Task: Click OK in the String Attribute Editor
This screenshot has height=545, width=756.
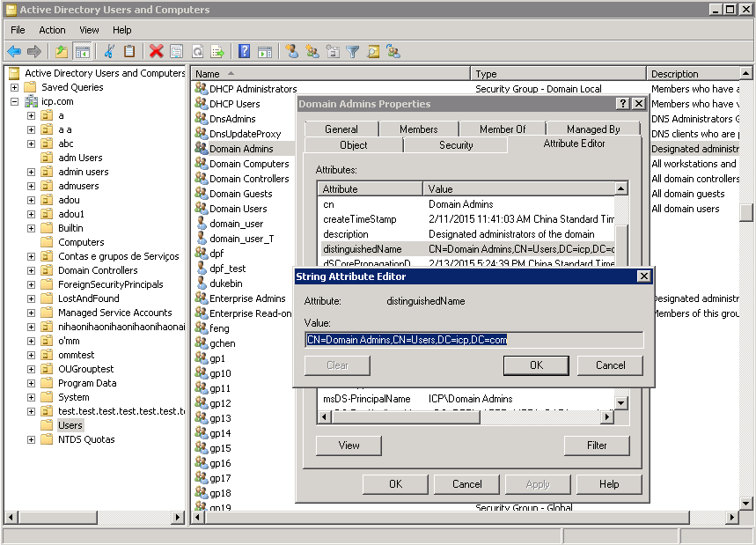Action: pyautogui.click(x=536, y=365)
